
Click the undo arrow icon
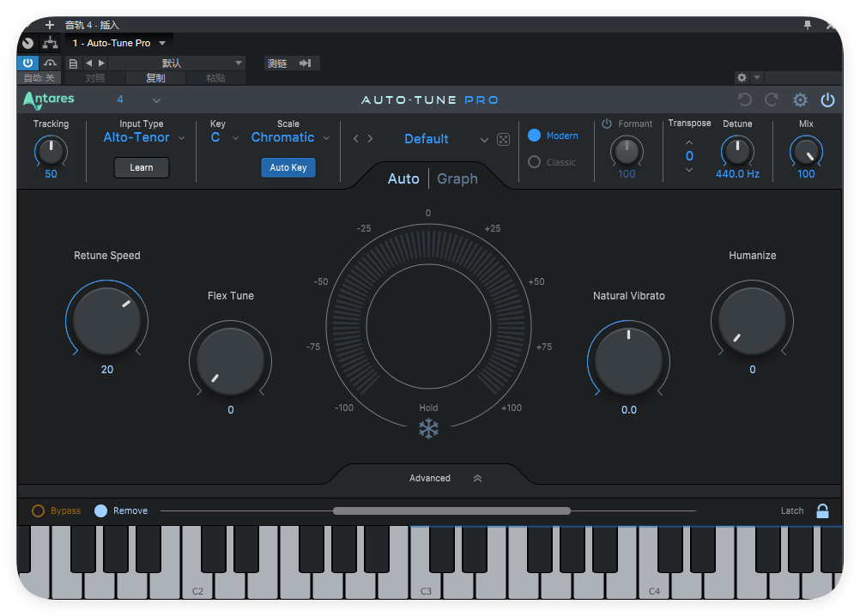(x=744, y=100)
